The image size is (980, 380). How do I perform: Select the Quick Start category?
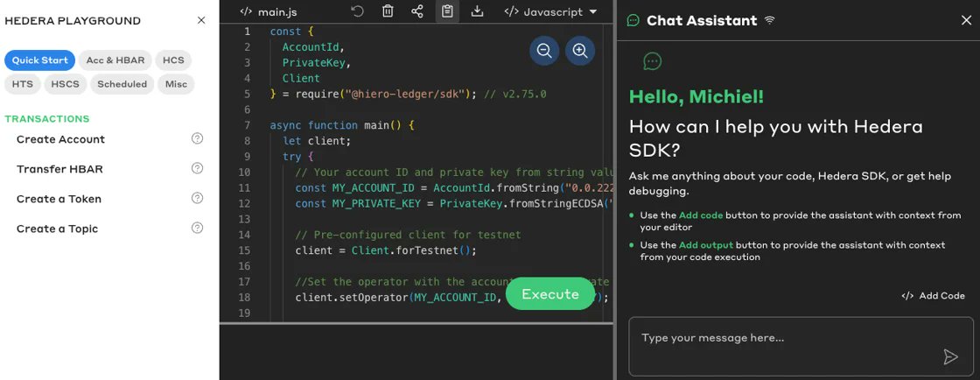coord(40,60)
